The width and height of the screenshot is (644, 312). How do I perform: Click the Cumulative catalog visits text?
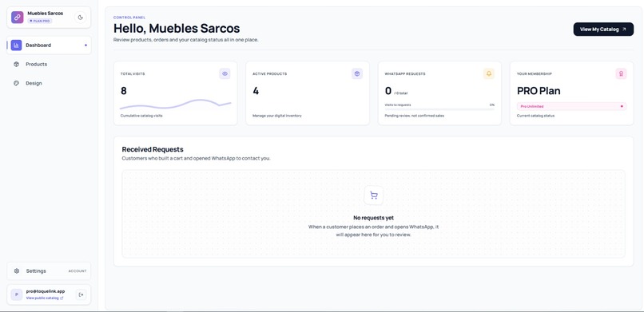point(141,116)
